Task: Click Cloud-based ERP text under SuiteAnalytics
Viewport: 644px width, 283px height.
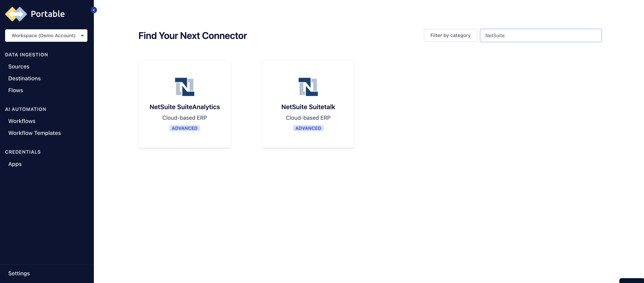Action: coord(185,118)
